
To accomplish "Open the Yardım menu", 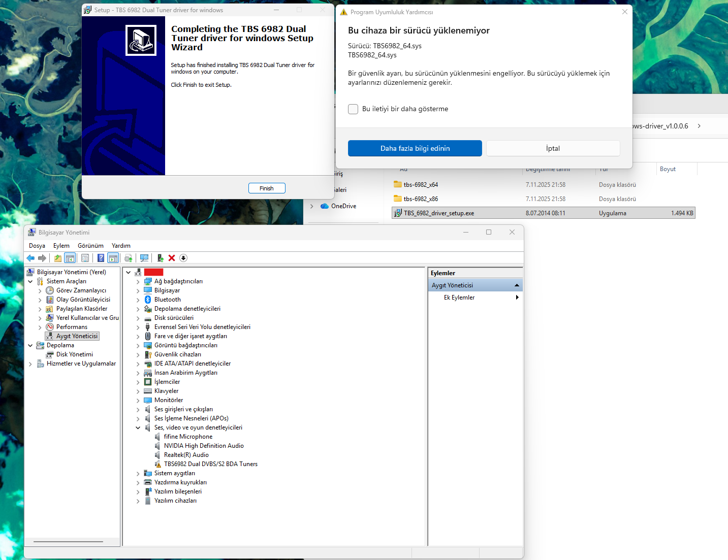I will tap(121, 246).
